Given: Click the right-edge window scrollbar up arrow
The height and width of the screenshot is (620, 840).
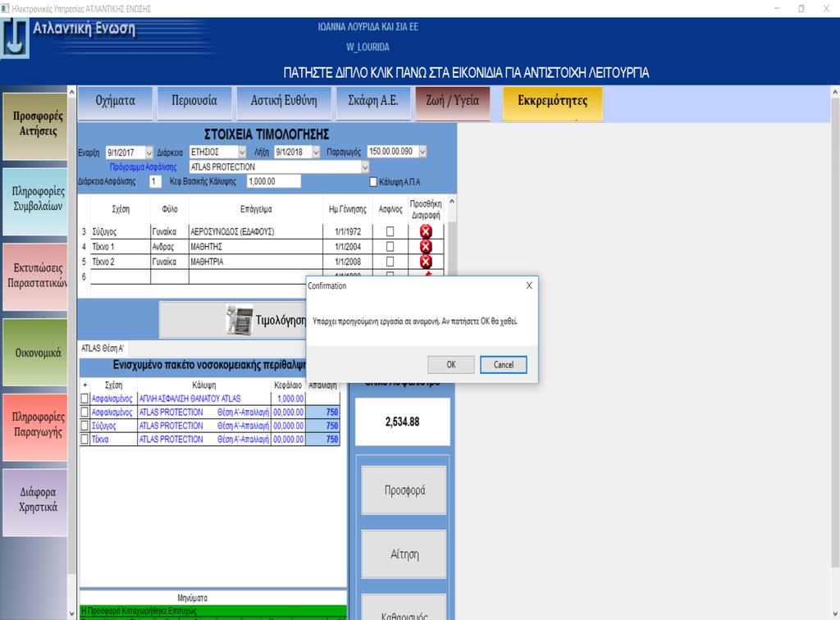Looking at the screenshot, I should 834,92.
